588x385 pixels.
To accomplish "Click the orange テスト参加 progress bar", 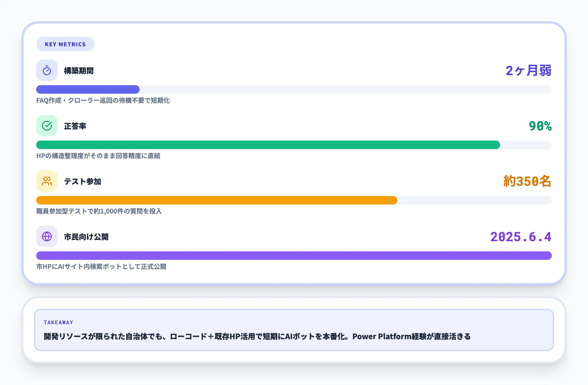I will [x=217, y=200].
